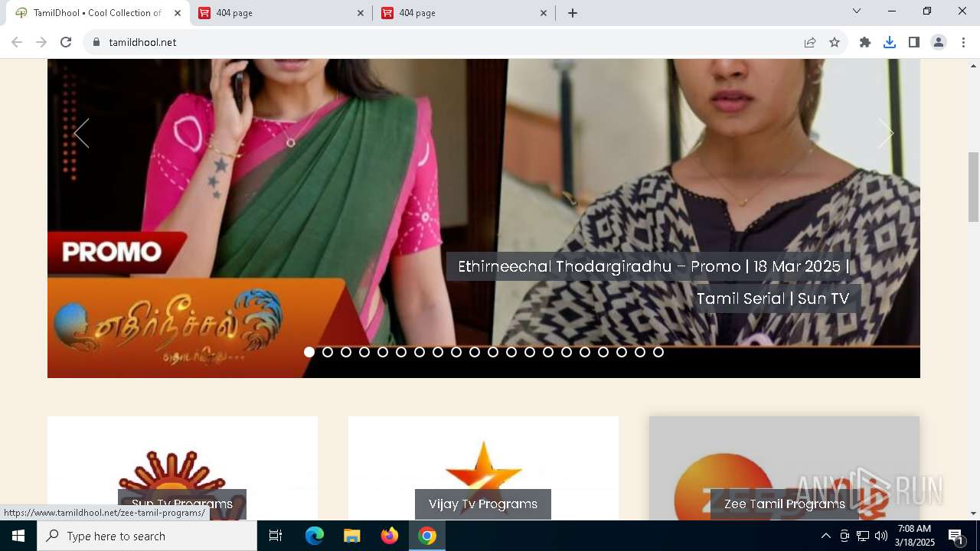
Task: Launch Firefox from taskbar
Action: pyautogui.click(x=390, y=536)
